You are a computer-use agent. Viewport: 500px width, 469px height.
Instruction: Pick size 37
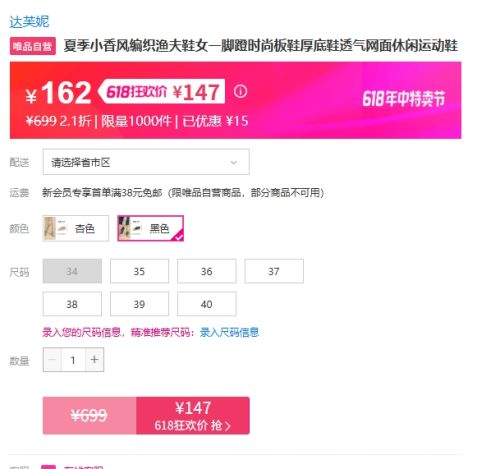coord(274,271)
